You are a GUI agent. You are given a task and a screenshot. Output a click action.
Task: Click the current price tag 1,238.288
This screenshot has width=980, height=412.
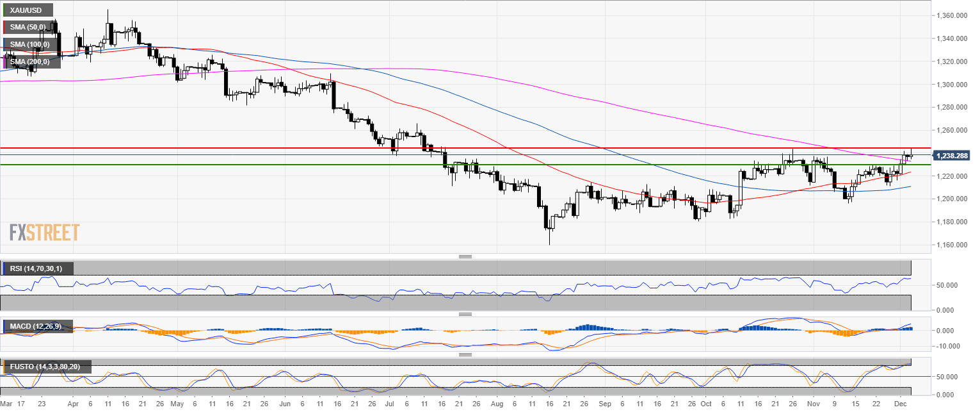(x=952, y=156)
